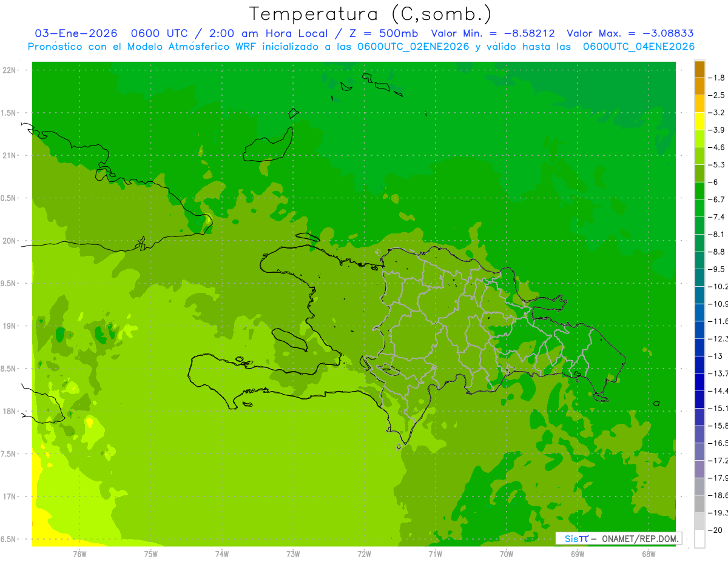
Task: Pick the yellow swatch between -3.2 and -3.9
Action: click(699, 121)
